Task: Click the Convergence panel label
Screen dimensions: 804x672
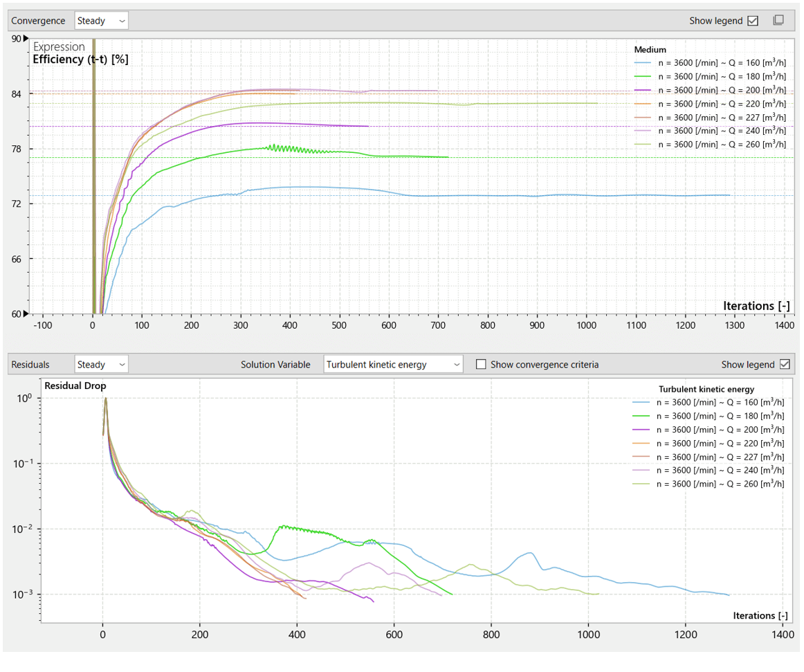Action: tap(38, 21)
